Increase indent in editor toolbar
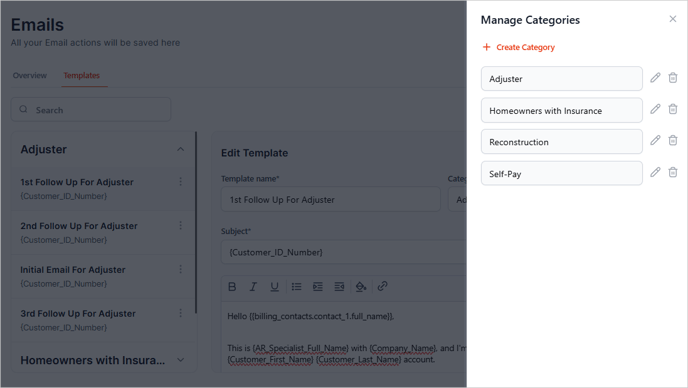Screen dimensions: 688x388 tap(318, 287)
